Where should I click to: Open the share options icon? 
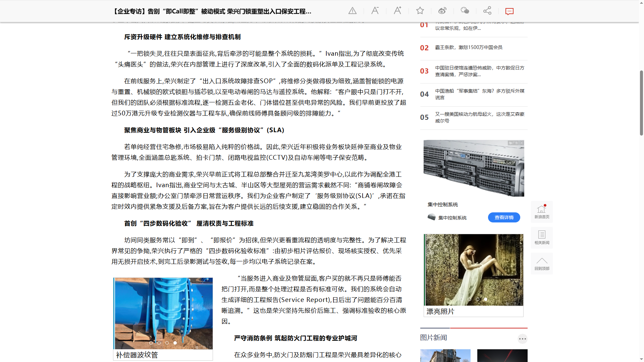click(x=487, y=11)
